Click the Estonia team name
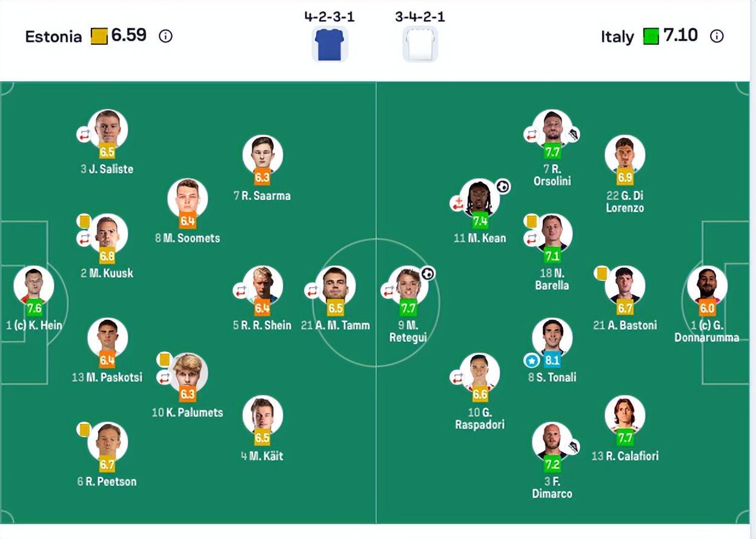The image size is (756, 539). click(53, 37)
